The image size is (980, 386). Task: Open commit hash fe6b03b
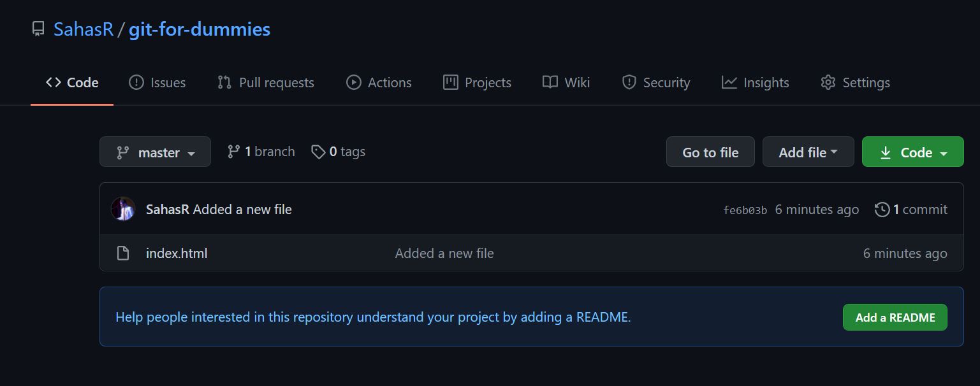[745, 210]
